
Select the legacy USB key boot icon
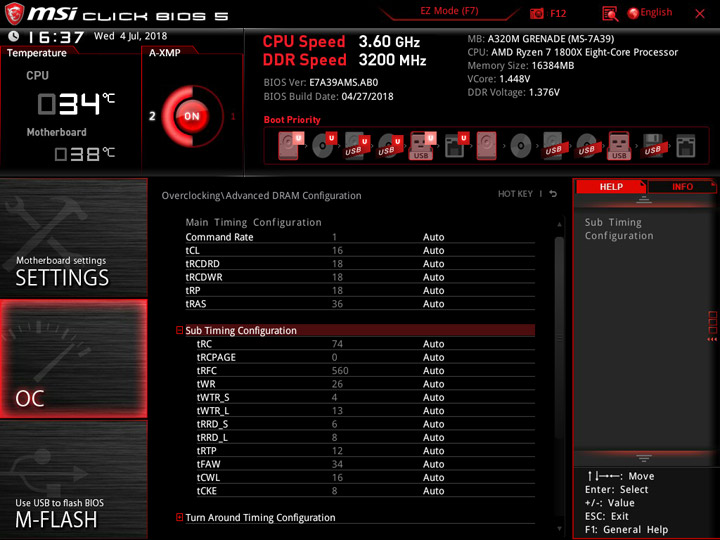[619, 146]
